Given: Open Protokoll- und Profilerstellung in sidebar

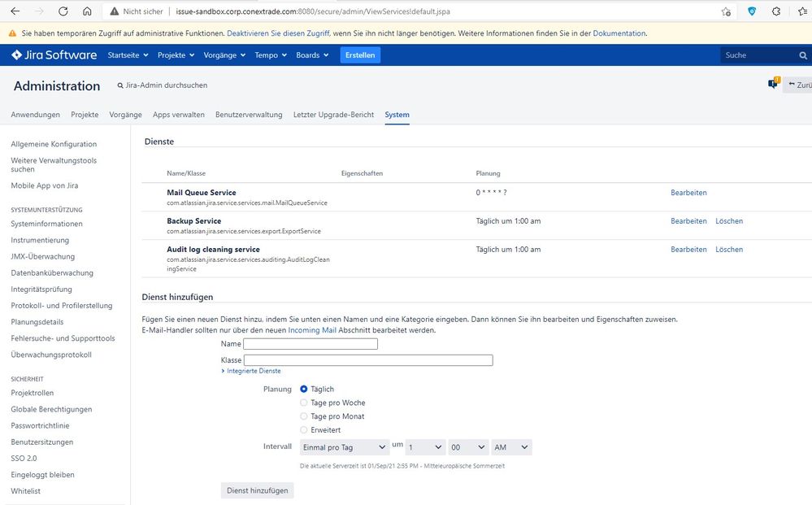Looking at the screenshot, I should tap(62, 306).
